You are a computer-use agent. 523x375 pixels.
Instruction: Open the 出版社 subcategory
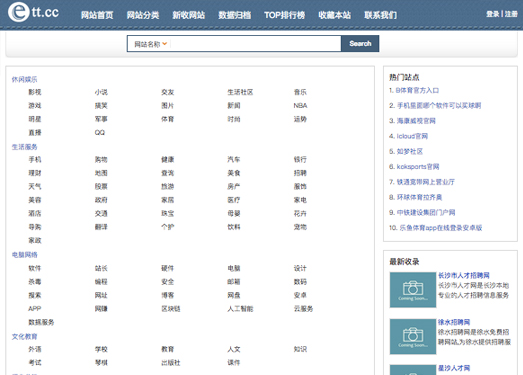171,363
